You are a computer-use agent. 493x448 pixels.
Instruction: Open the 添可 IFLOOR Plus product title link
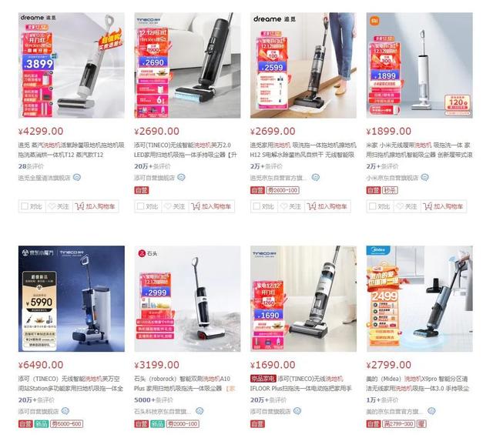coord(301,383)
